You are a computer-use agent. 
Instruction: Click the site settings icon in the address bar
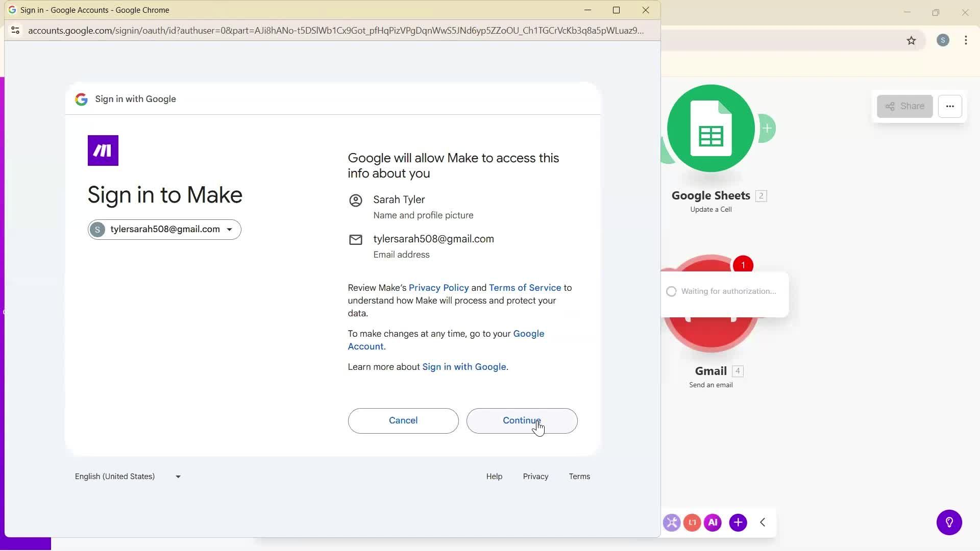point(15,31)
